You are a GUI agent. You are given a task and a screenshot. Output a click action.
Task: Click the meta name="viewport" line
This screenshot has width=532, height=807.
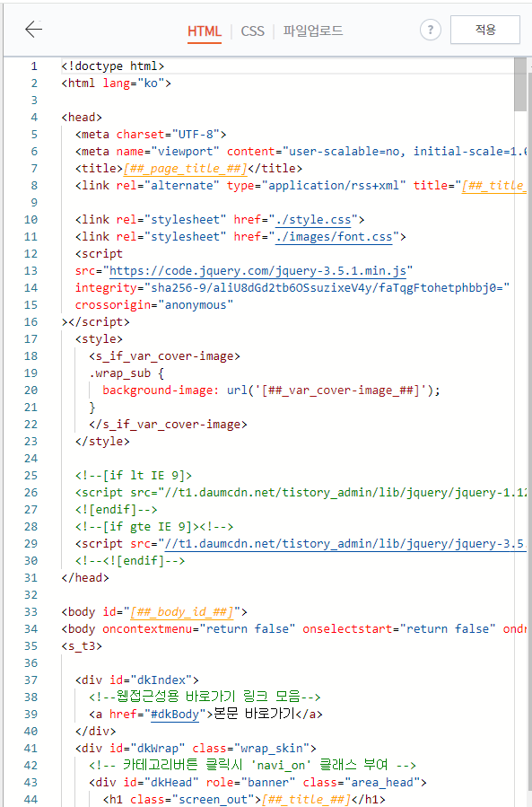click(x=301, y=152)
